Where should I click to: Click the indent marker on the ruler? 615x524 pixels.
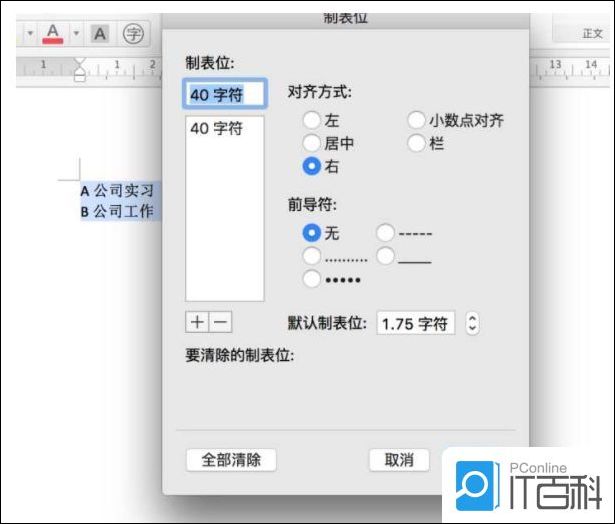pyautogui.click(x=80, y=69)
